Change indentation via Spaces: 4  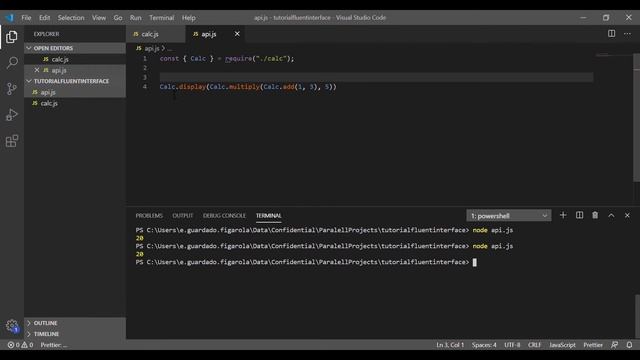pyautogui.click(x=484, y=345)
